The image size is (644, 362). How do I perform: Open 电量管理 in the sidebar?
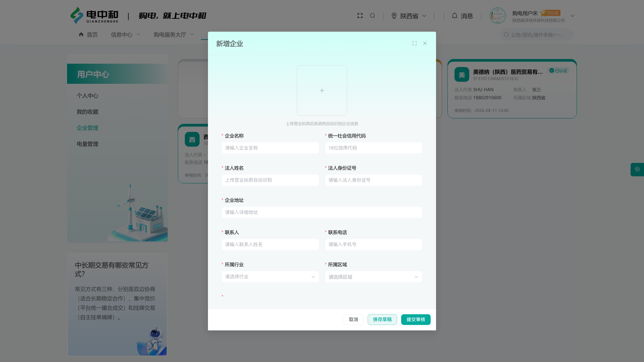point(88,144)
